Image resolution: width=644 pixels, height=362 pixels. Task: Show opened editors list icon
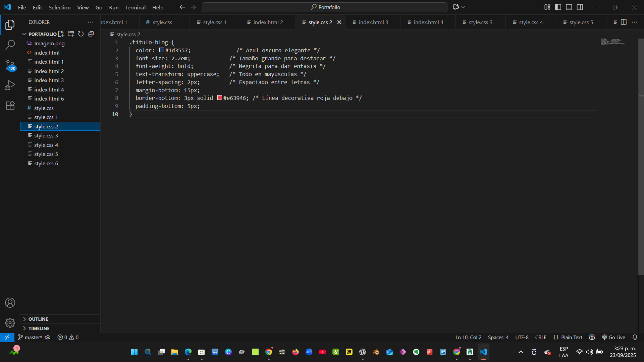click(615, 22)
